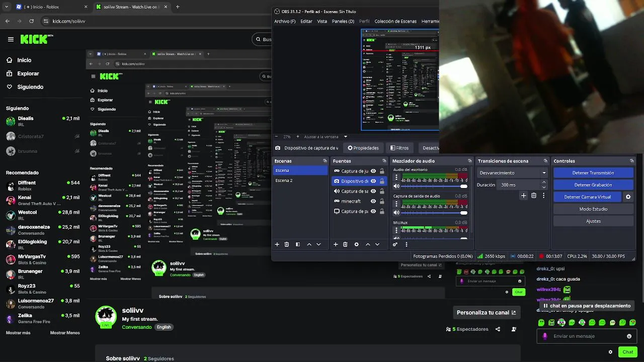Open advanced audio properties gears in Mezclador de audio
Viewport: 644px width, 362px height.
tap(395, 244)
